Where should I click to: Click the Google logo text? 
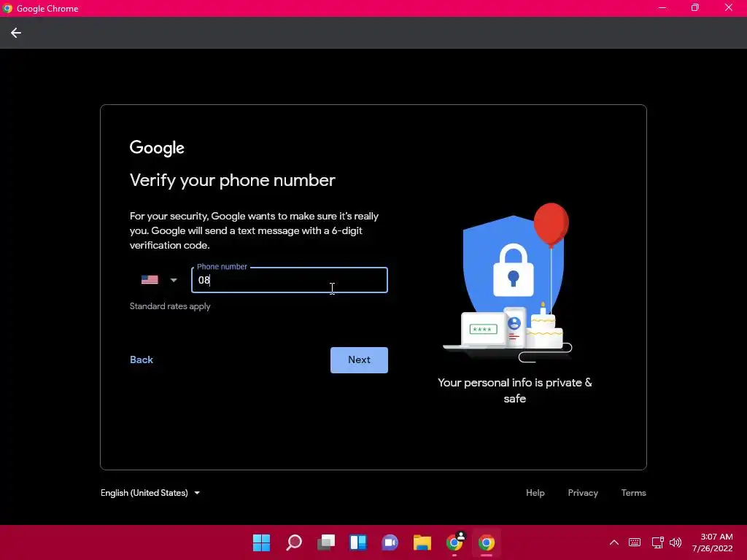point(157,148)
